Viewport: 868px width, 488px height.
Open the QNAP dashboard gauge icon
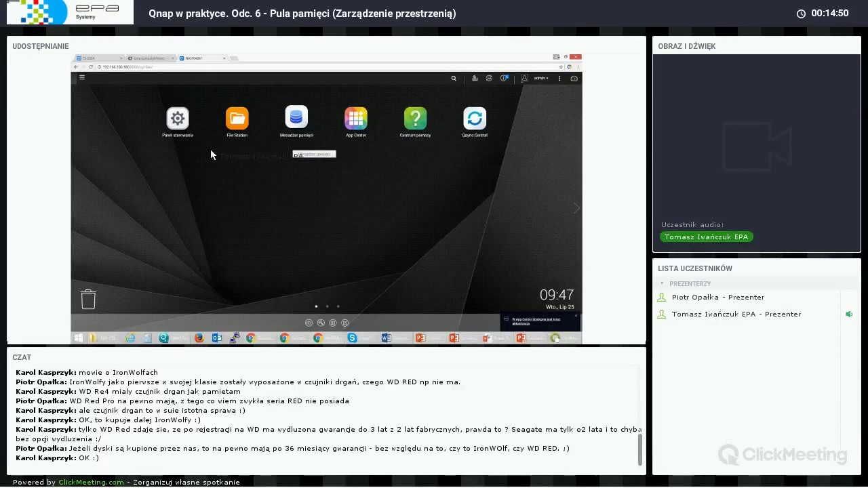tap(574, 79)
